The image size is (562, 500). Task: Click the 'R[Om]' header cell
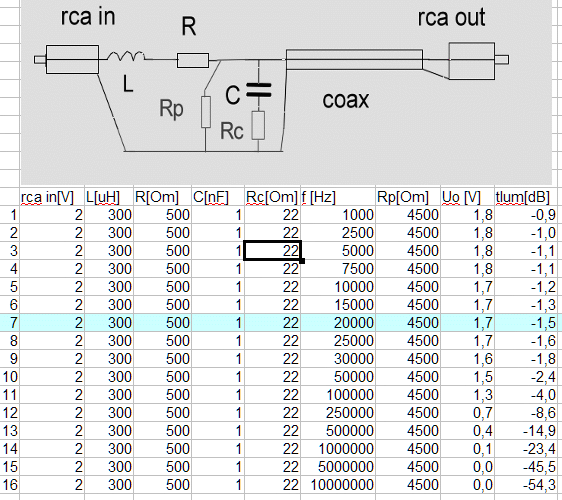[162, 197]
